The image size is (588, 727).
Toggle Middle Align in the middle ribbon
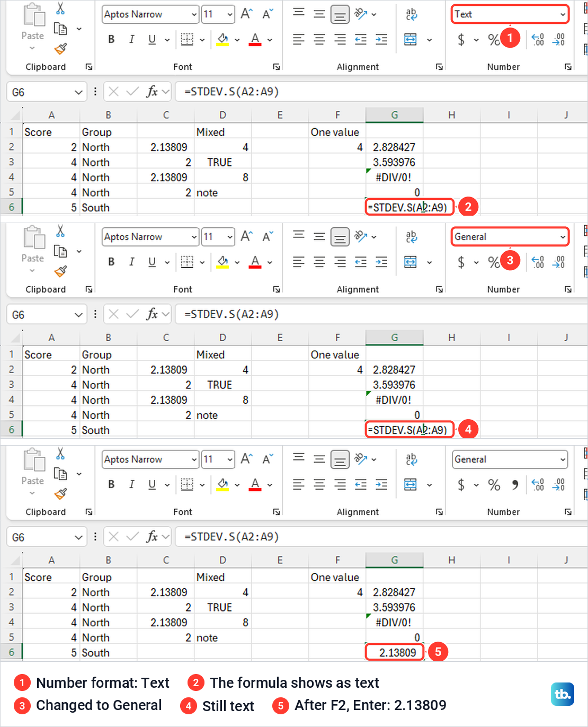(x=319, y=237)
